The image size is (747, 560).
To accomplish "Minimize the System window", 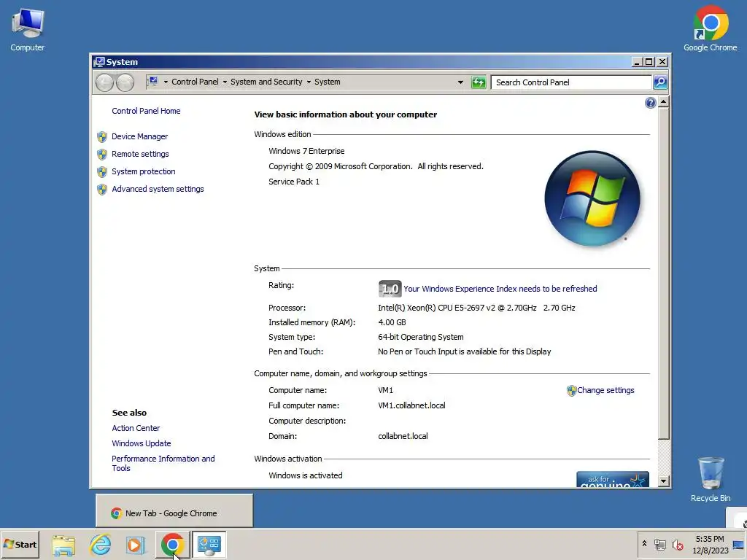I will 637,62.
